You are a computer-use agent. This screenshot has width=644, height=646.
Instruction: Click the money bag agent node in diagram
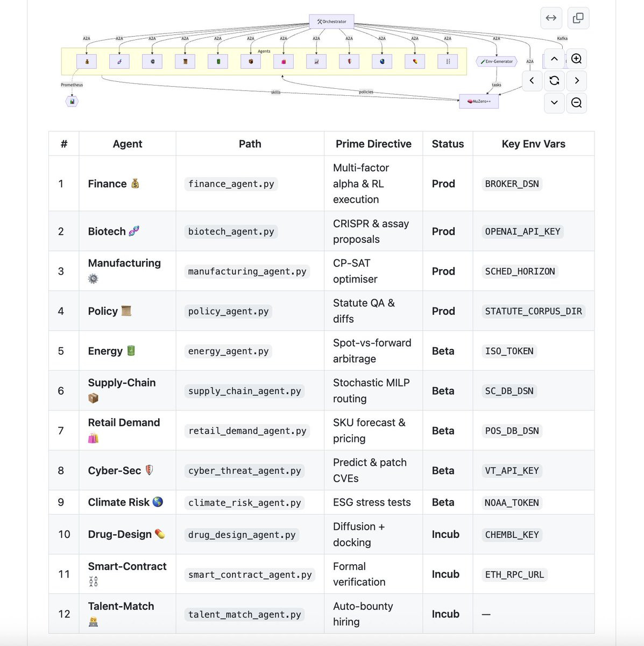(87, 61)
